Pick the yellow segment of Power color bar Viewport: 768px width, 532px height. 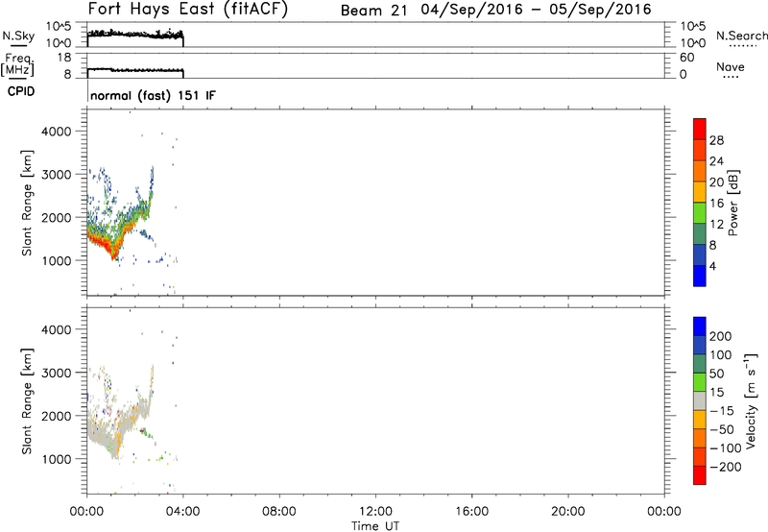coord(700,192)
